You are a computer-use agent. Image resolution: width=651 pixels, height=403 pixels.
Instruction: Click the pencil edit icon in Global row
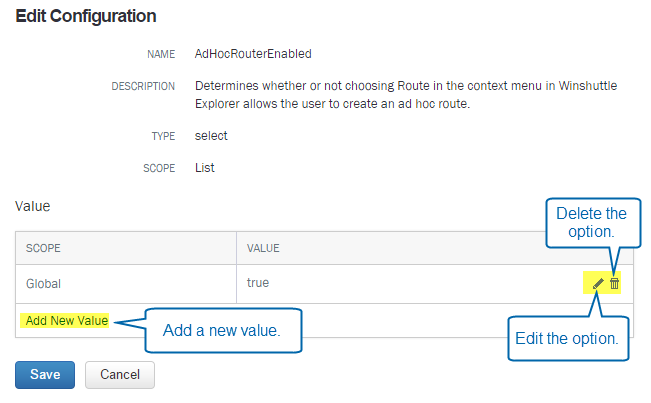coord(598,283)
